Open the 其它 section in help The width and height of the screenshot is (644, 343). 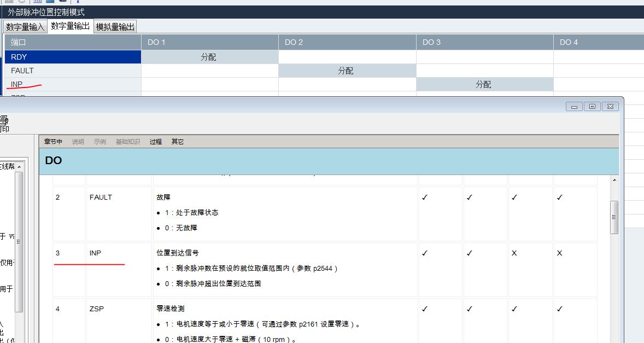coord(178,142)
